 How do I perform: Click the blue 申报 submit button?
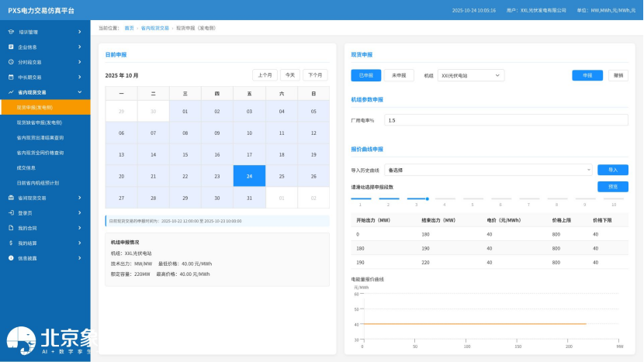[x=587, y=75]
